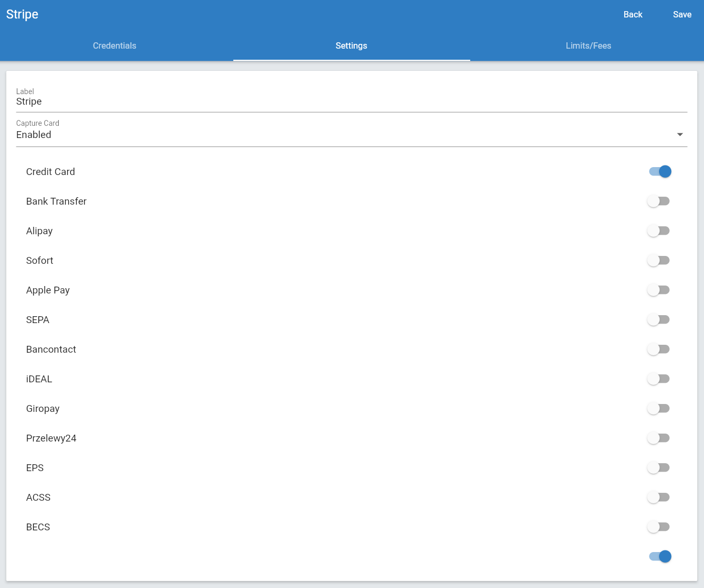Screen dimensions: 704x588
Task: Turn on the Bancontact toggle
Action: click(x=659, y=349)
